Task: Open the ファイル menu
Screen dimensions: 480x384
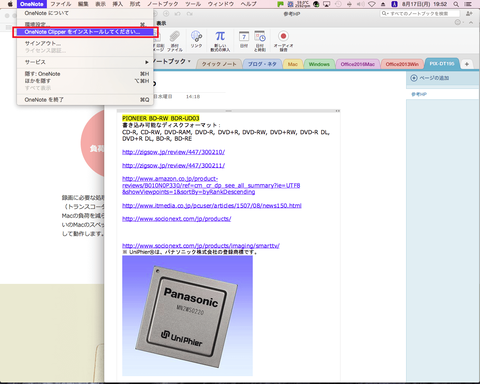Action: (x=61, y=4)
